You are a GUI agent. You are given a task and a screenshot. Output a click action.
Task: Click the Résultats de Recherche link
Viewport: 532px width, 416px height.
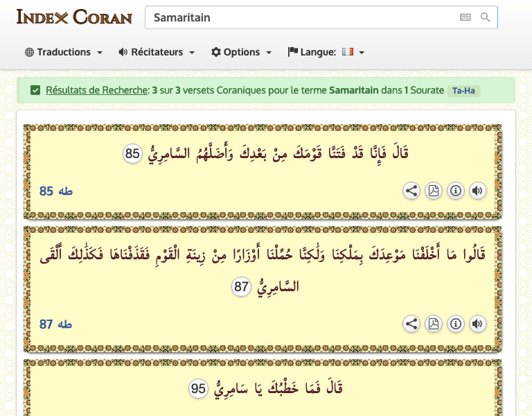pos(97,90)
